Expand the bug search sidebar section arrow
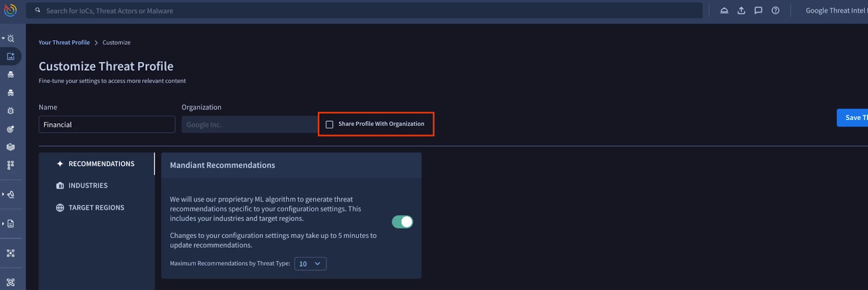The height and width of the screenshot is (290, 868). tap(3, 39)
